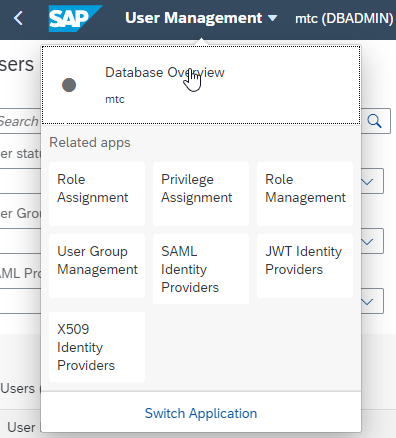Click the User Management header title
The height and width of the screenshot is (438, 396).
pyautogui.click(x=194, y=18)
